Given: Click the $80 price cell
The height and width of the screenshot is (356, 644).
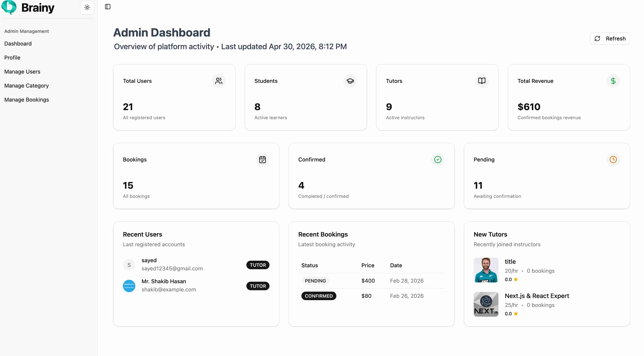Looking at the screenshot, I should tap(366, 296).
